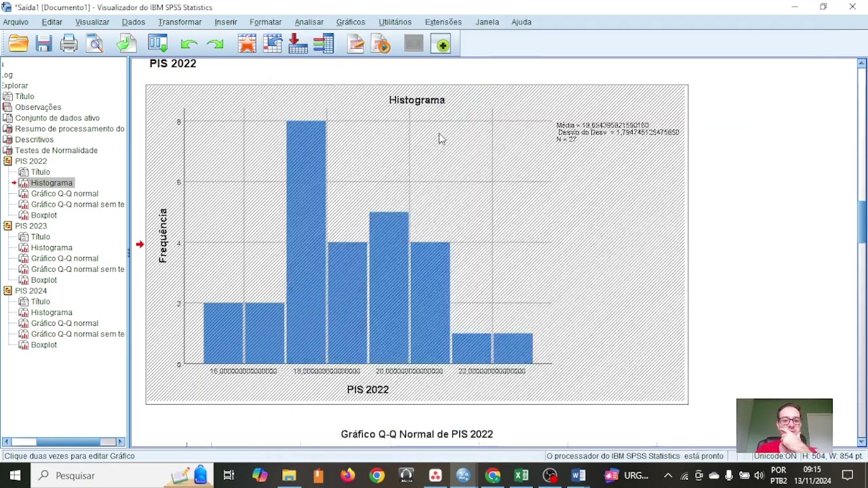
Task: Click the vertical scrollbar thumb in output pane
Action: (862, 222)
